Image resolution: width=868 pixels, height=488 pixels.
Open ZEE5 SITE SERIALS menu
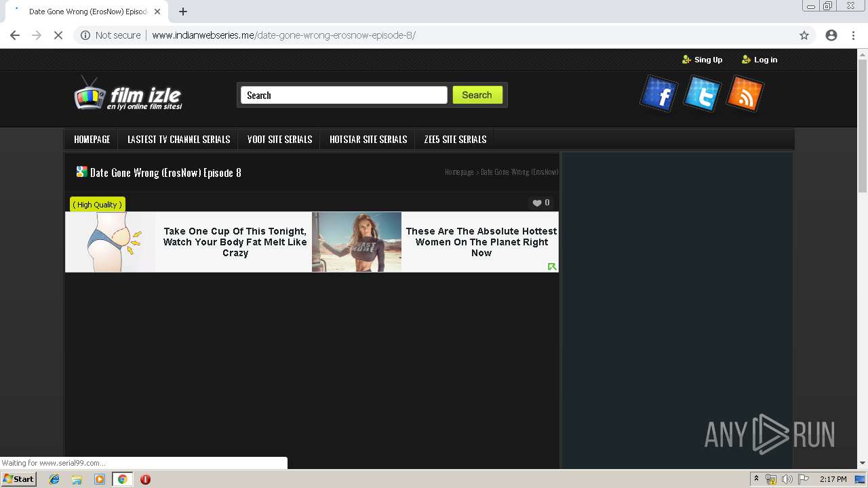(455, 140)
